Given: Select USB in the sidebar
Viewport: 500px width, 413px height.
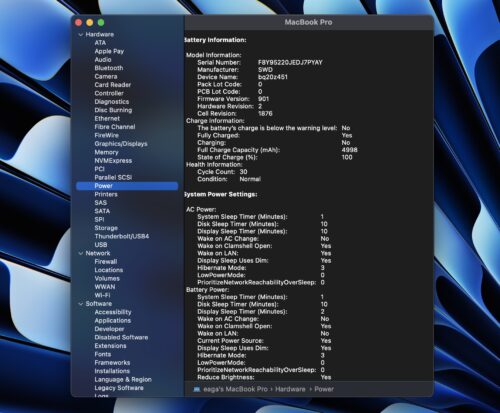Looking at the screenshot, I should coord(101,245).
